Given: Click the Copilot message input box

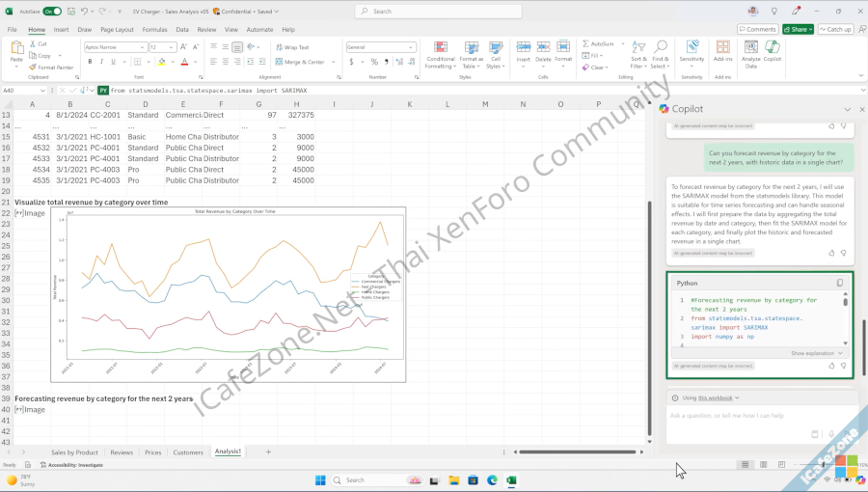Looking at the screenshot, I should (x=738, y=416).
